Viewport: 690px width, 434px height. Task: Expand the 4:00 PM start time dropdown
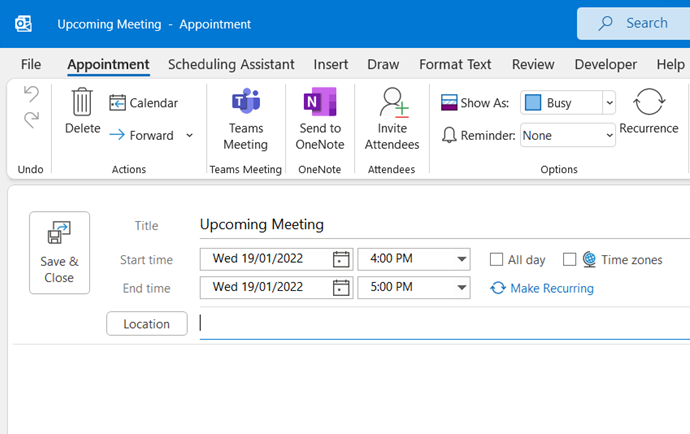point(461,259)
